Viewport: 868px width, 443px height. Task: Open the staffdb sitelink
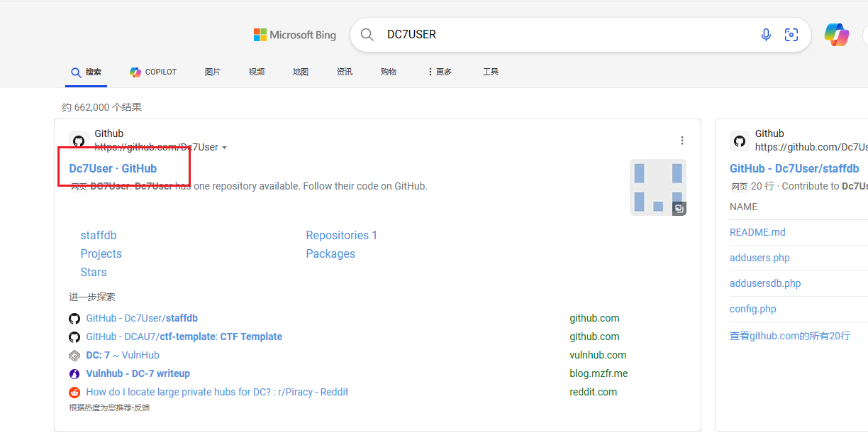click(x=99, y=235)
